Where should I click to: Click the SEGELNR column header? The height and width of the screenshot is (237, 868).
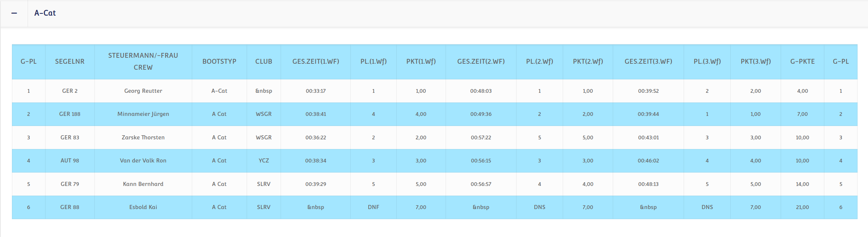[70, 61]
